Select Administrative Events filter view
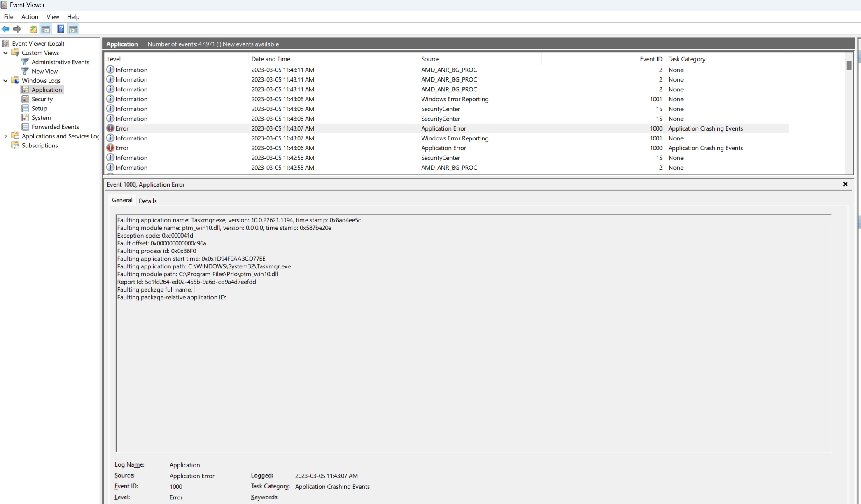The height and width of the screenshot is (504, 861). pos(60,62)
